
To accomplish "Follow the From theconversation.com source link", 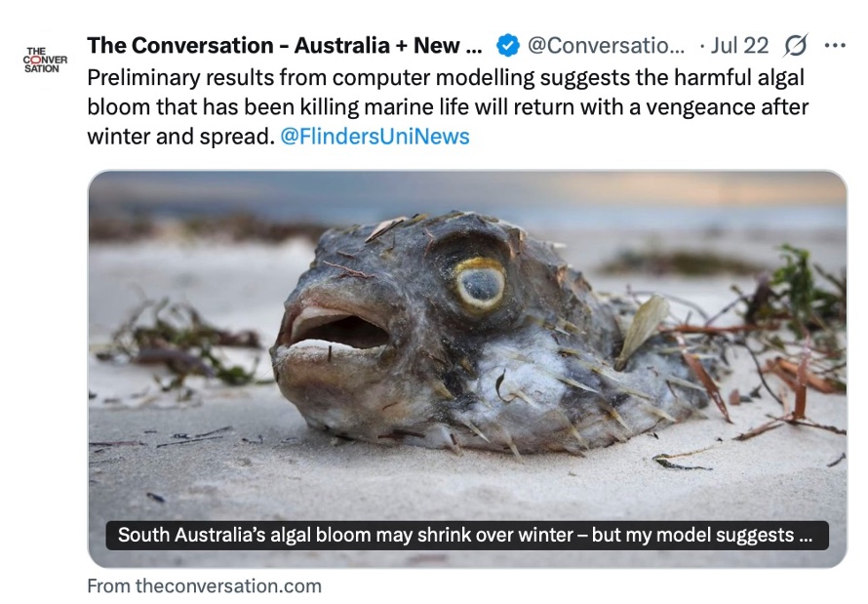I will pos(204,585).
